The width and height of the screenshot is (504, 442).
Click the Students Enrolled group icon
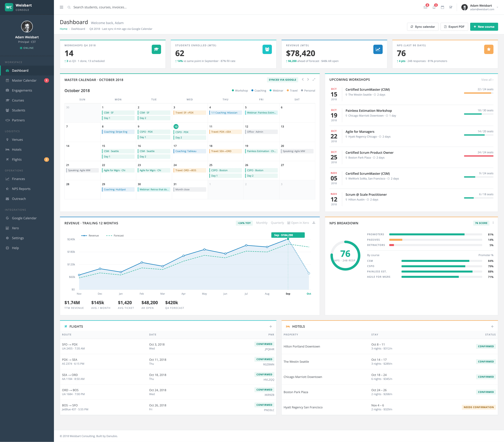tap(267, 49)
